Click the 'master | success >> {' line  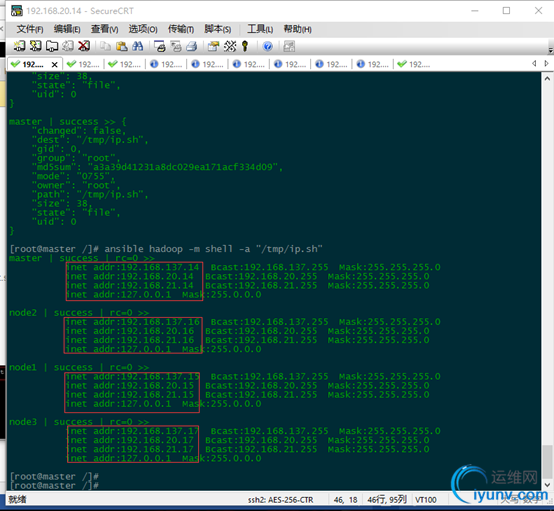pos(68,122)
